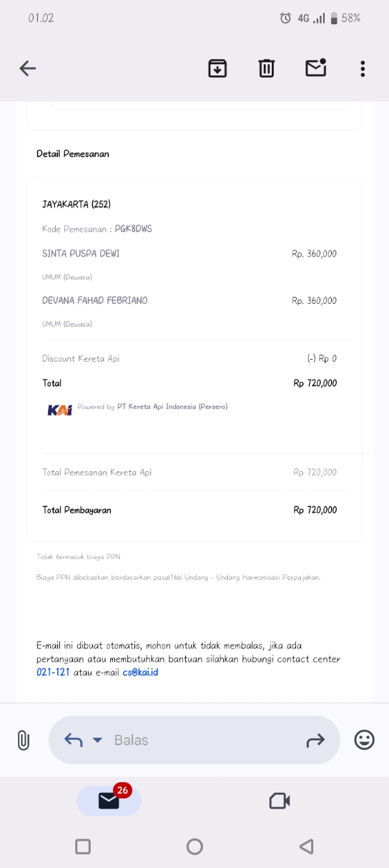Viewport: 389px width, 868px height.
Task: Go back using the arrow icon
Action: [27, 69]
